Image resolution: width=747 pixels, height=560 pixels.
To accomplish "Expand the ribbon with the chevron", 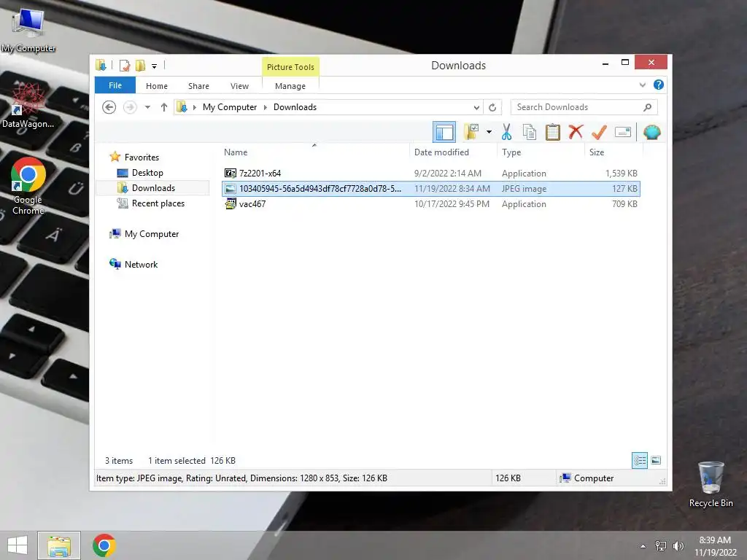I will [642, 85].
